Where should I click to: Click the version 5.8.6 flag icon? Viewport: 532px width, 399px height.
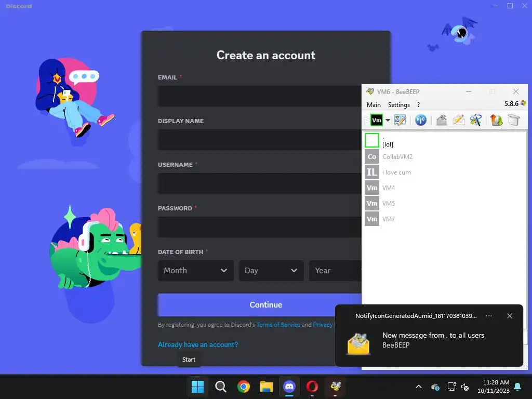[523, 103]
